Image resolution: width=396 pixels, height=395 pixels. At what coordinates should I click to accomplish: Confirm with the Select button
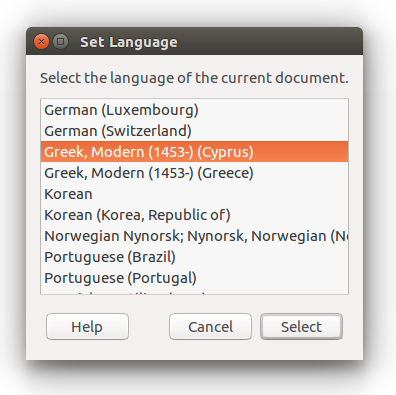click(x=301, y=327)
